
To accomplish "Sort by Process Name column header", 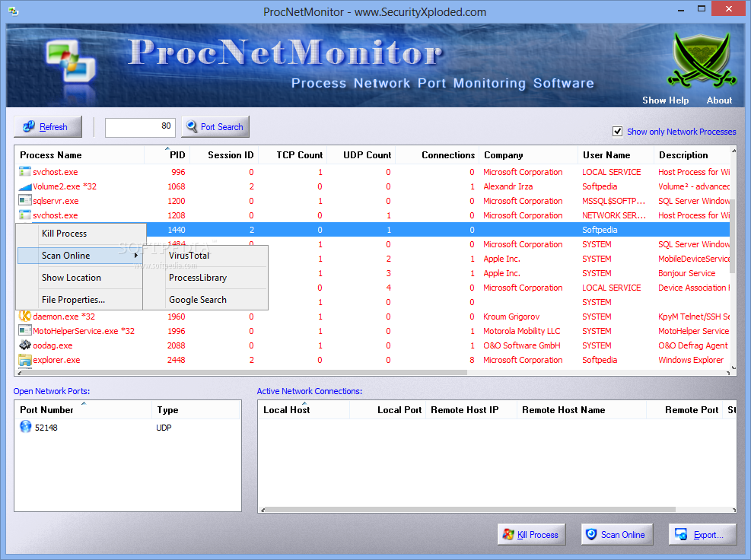I will (x=79, y=154).
